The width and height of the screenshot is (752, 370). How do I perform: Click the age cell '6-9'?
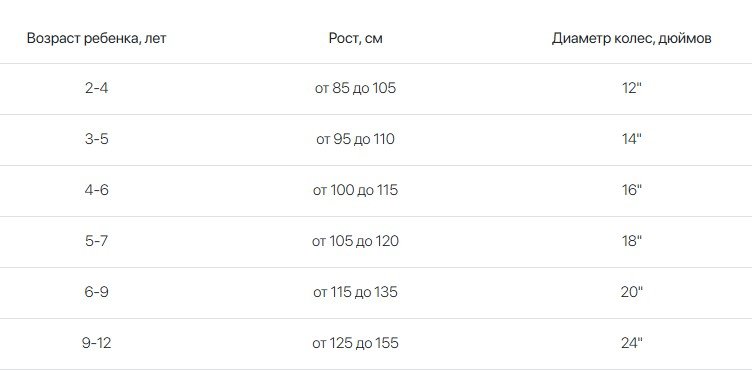pos(96,292)
